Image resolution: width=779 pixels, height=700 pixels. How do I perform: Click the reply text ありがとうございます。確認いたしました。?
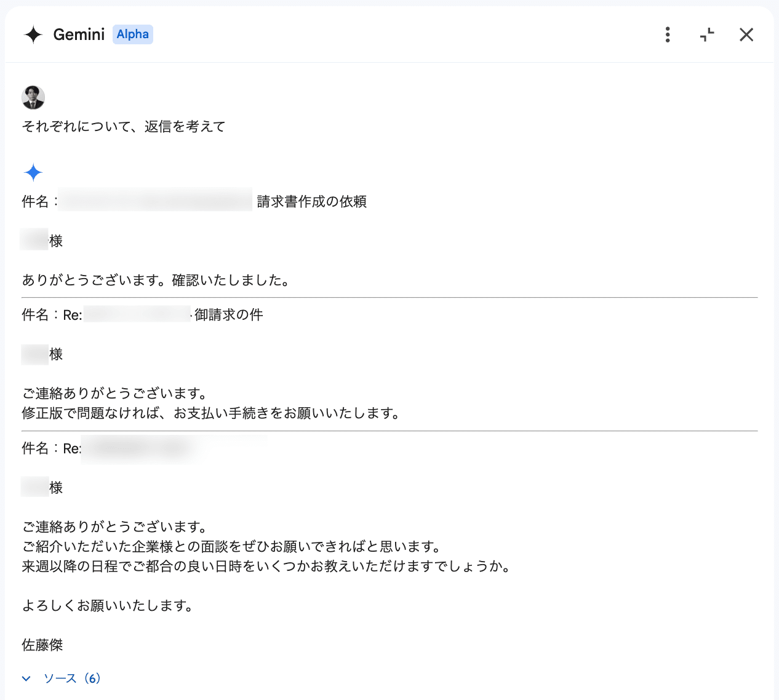click(156, 280)
